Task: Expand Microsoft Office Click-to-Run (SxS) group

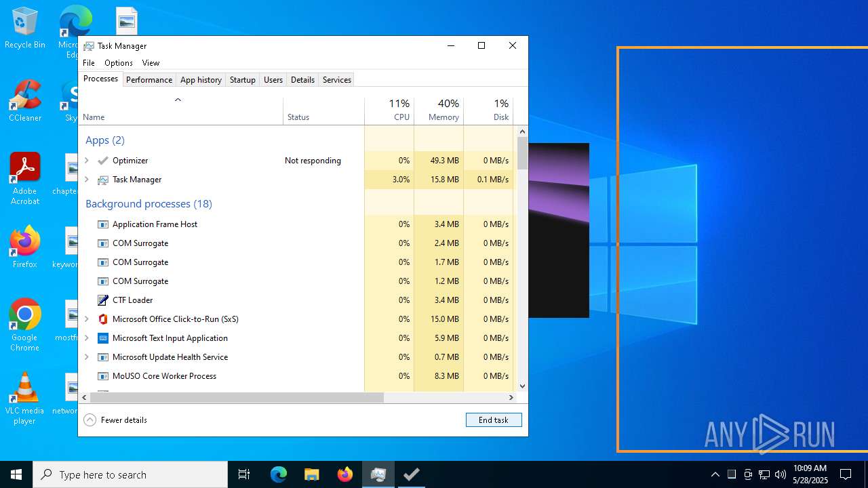Action: coord(87,319)
